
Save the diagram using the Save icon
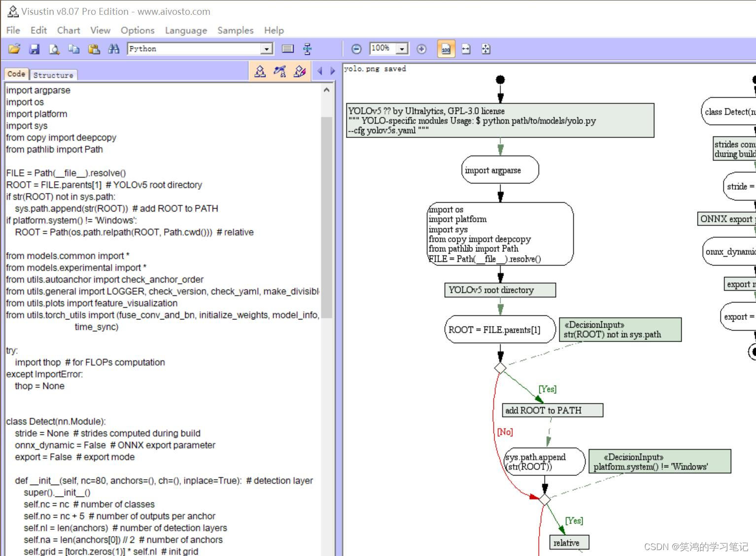34,48
